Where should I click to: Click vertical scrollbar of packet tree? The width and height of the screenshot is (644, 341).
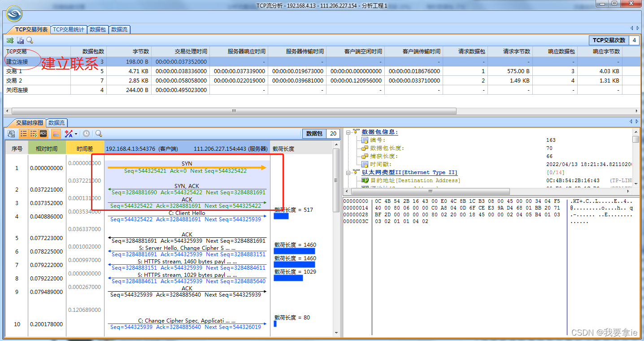635,139
